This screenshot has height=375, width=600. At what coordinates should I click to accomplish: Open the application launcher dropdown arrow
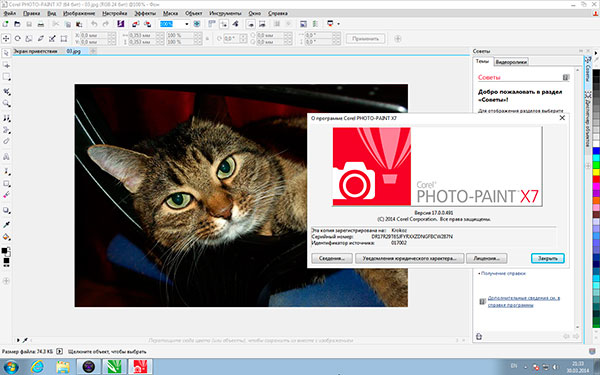(338, 24)
